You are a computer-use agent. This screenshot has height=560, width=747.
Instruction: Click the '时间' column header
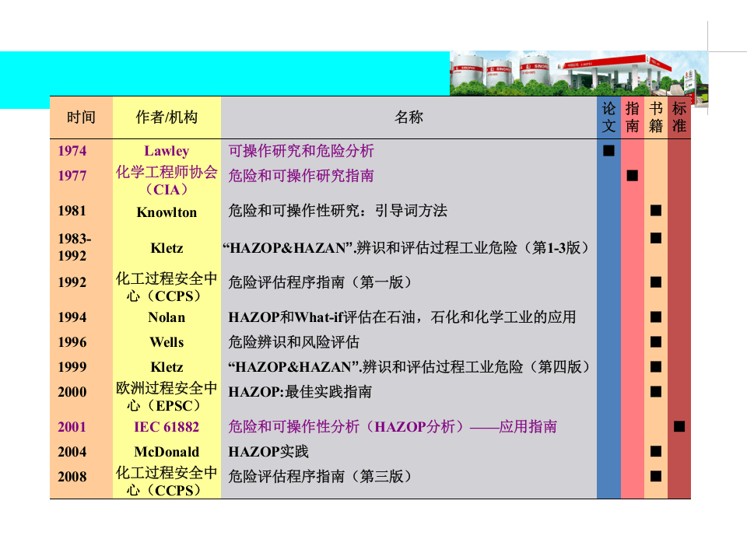81,117
